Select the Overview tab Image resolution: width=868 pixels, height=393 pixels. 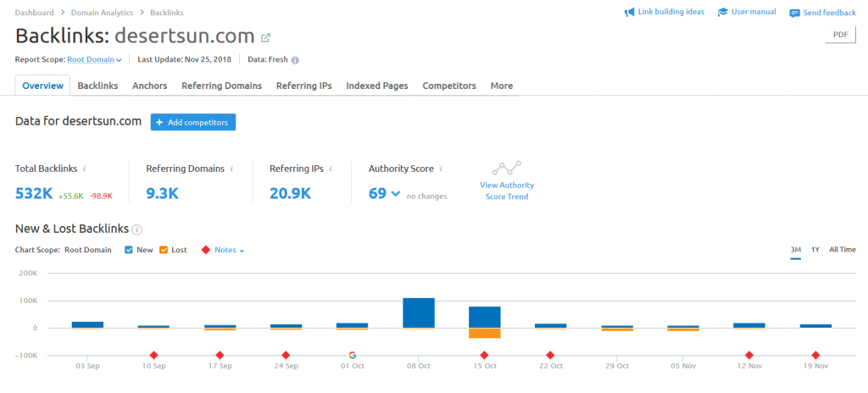pos(42,86)
